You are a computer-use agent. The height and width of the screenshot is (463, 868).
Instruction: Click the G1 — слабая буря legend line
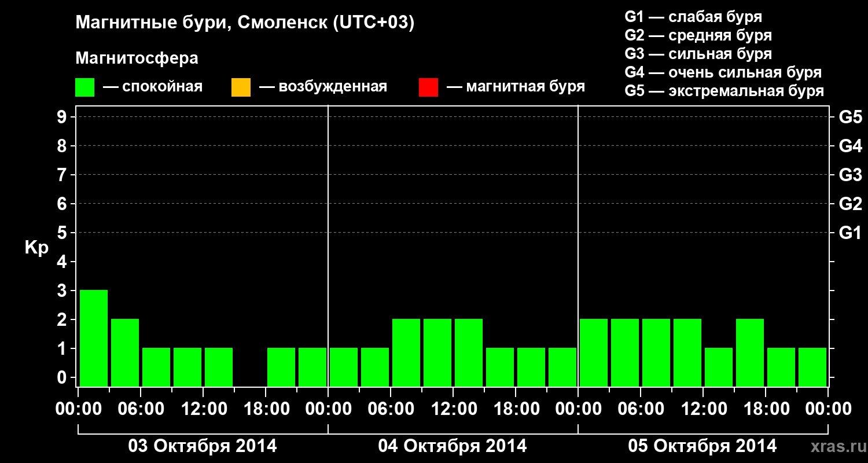(693, 17)
